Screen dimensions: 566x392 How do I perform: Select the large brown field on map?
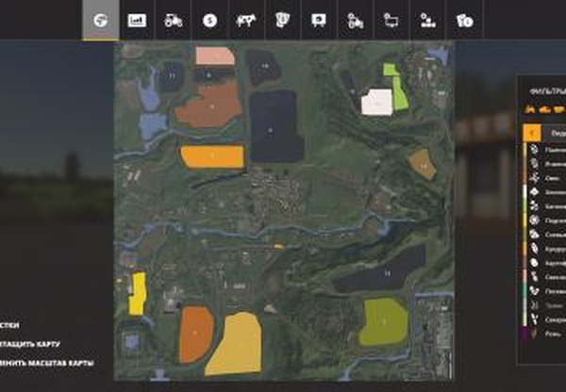pyautogui.click(x=211, y=105)
